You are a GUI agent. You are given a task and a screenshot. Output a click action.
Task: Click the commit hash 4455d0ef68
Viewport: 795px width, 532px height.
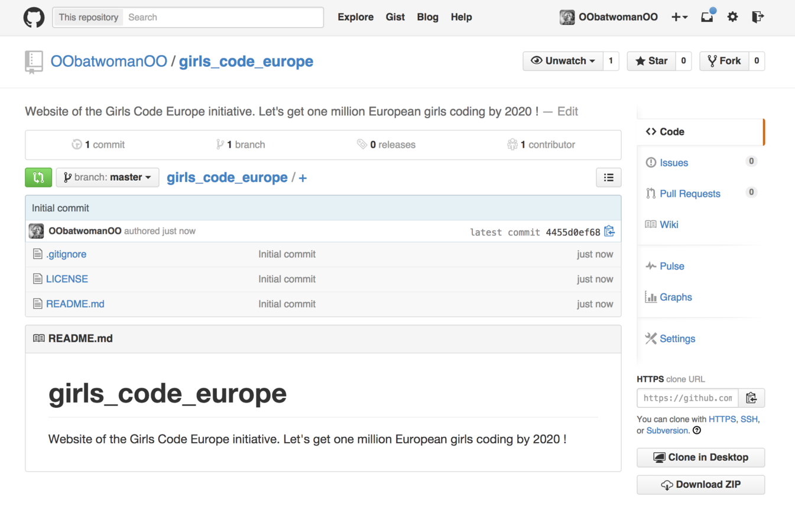pos(573,232)
